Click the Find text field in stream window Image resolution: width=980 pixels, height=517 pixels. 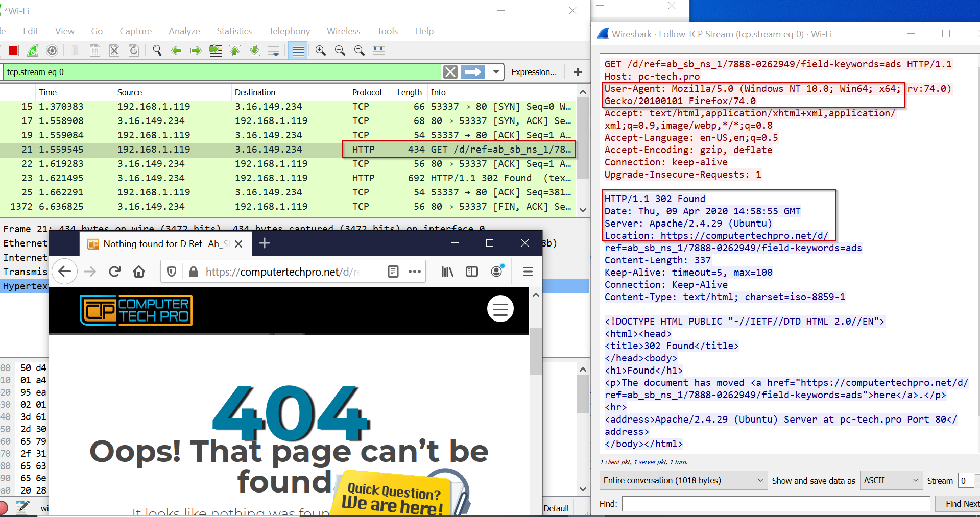pyautogui.click(x=776, y=504)
